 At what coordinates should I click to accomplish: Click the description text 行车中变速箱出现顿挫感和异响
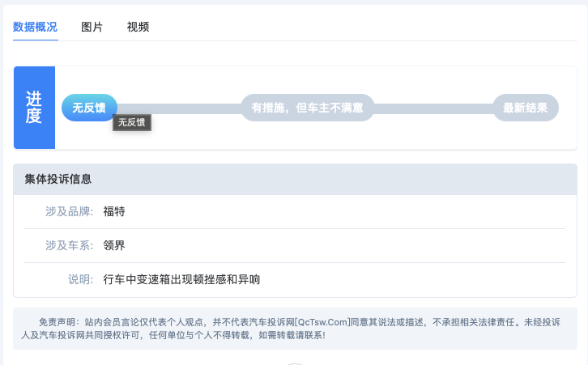pos(181,279)
